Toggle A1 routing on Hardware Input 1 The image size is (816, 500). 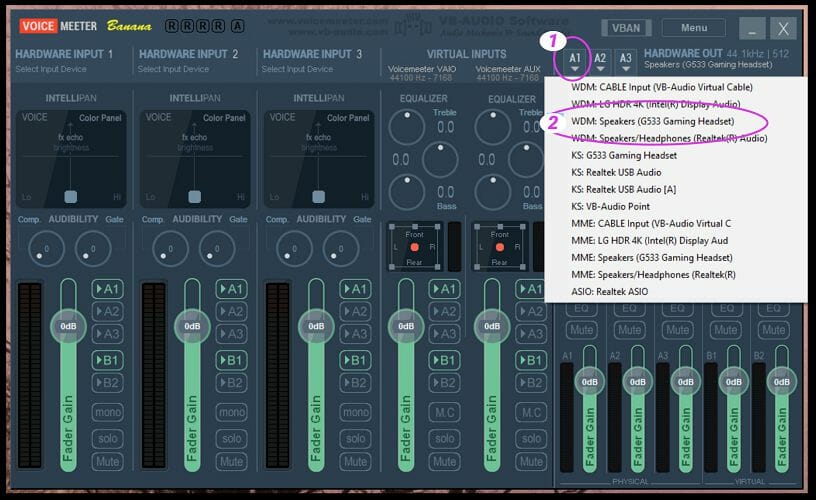(x=108, y=289)
